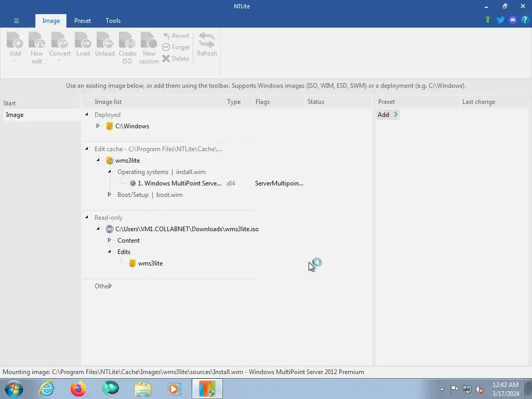Open the Convert dropdown arrow
The height and width of the screenshot is (399, 532).
click(59, 61)
